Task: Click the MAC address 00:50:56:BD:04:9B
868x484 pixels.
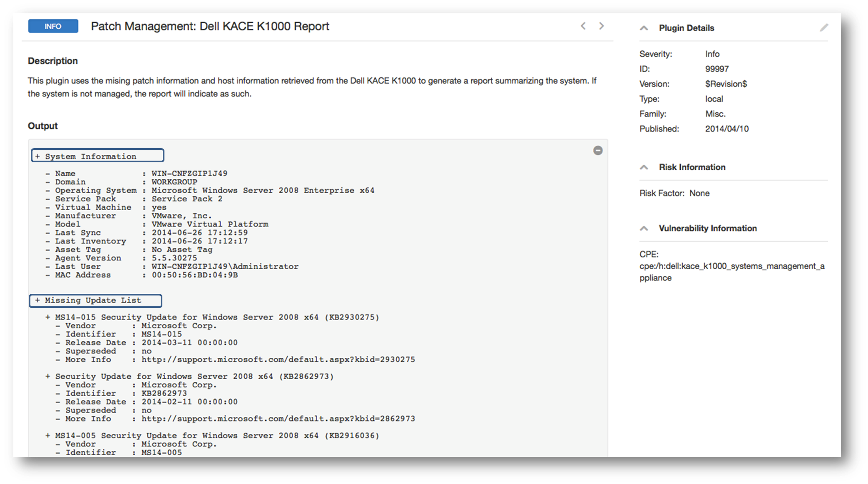Action: 195,275
